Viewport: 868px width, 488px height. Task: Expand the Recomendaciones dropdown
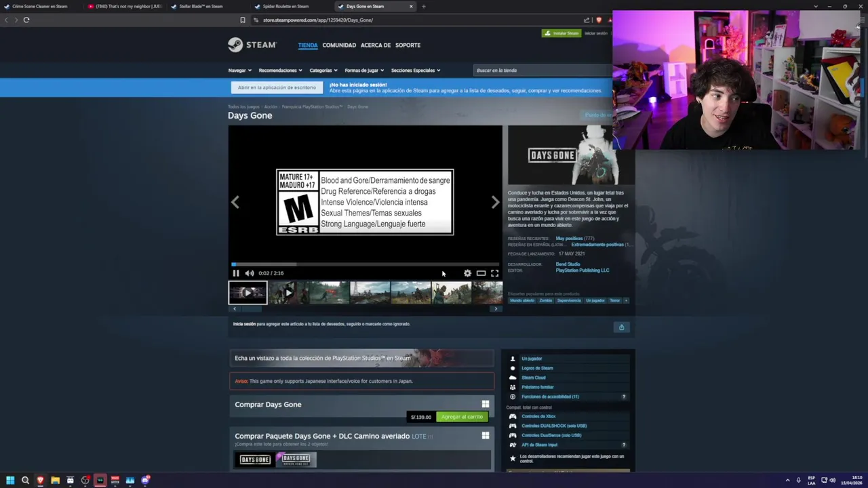tap(280, 70)
